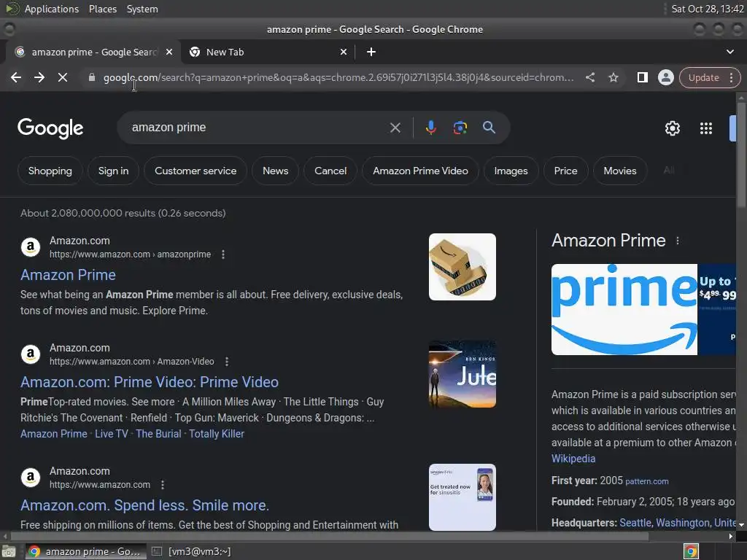Search by image with Google Lens
This screenshot has width=747, height=560.
[460, 128]
